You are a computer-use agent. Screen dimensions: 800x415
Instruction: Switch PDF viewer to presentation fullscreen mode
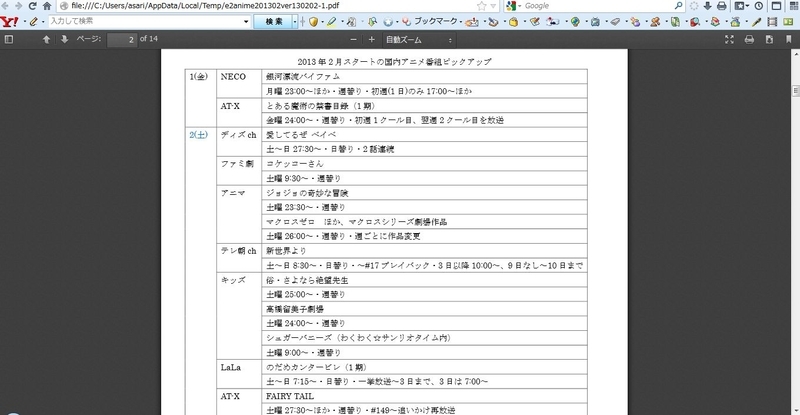tap(730, 39)
